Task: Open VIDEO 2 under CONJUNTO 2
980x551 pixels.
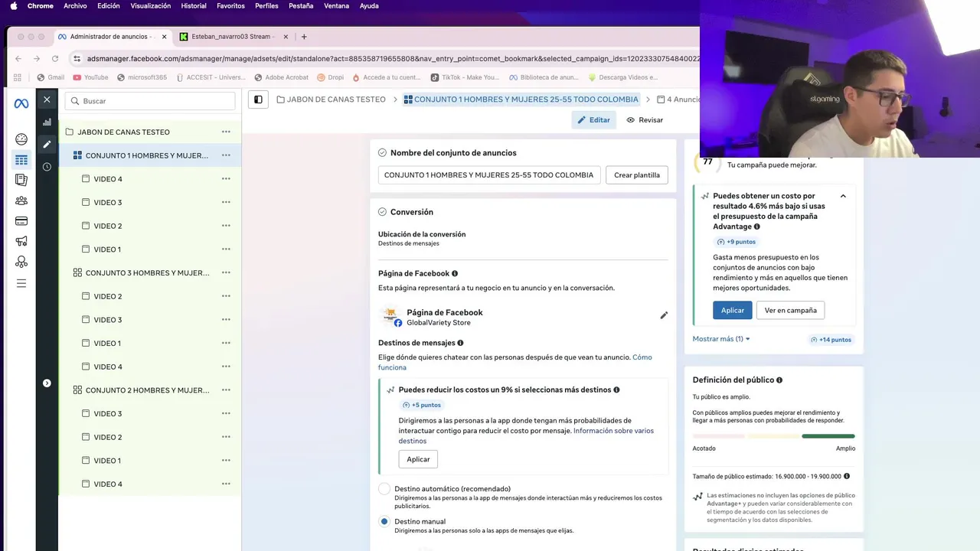Action: tap(108, 437)
